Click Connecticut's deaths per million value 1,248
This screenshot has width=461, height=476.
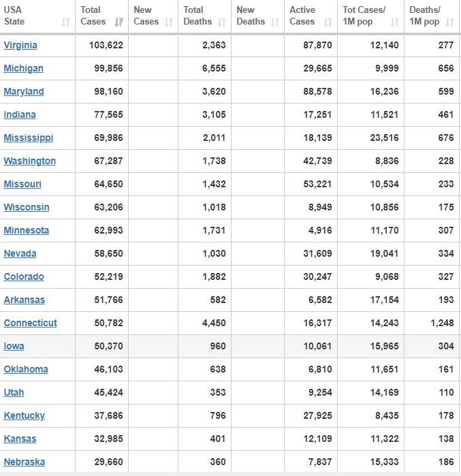[x=440, y=323]
